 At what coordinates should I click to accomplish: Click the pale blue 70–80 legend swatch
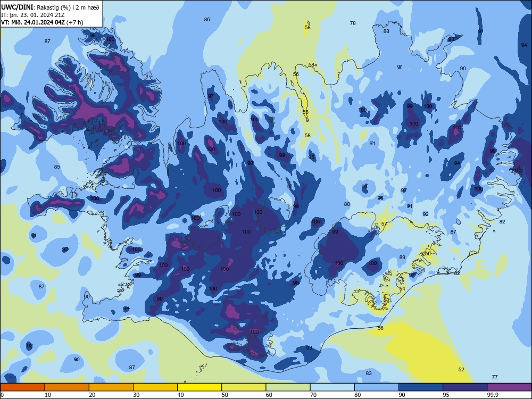point(332,387)
